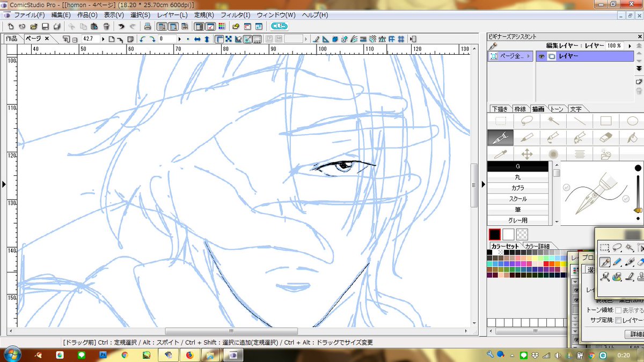Click the save floppy disk icon

pyautogui.click(x=46, y=26)
